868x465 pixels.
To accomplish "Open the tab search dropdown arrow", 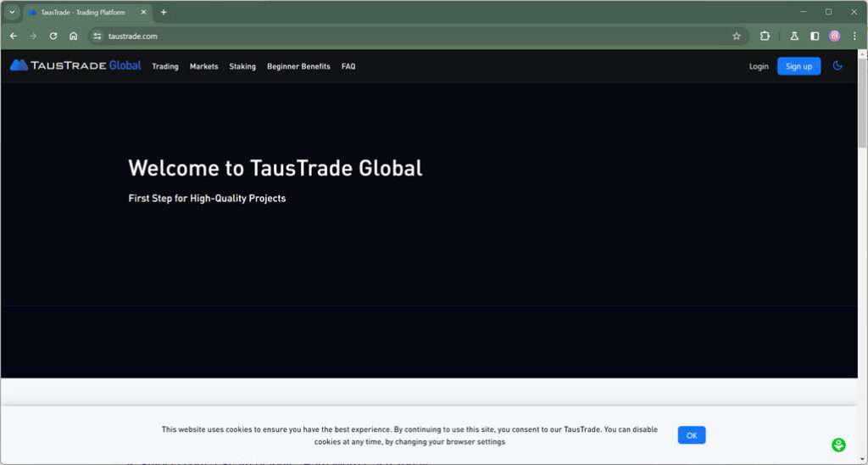I will click(12, 12).
